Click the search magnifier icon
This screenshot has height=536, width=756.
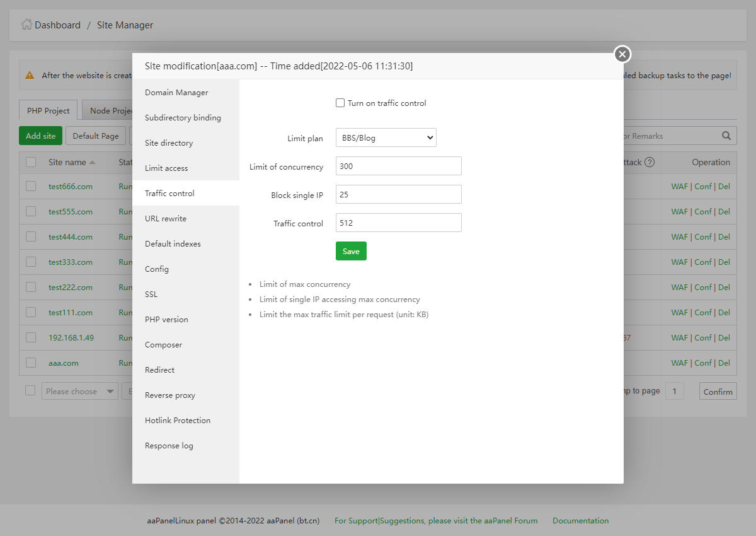tap(726, 136)
